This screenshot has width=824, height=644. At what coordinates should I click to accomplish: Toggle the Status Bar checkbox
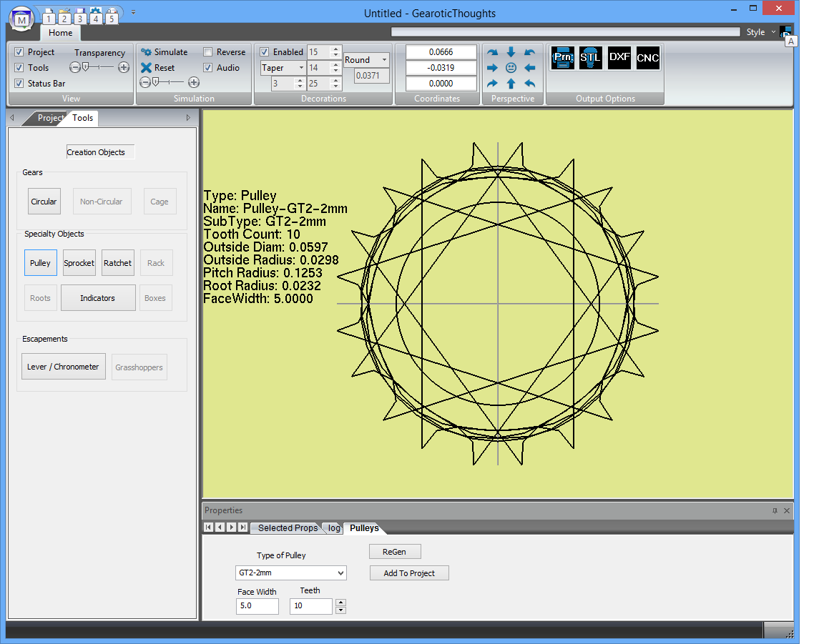[19, 84]
